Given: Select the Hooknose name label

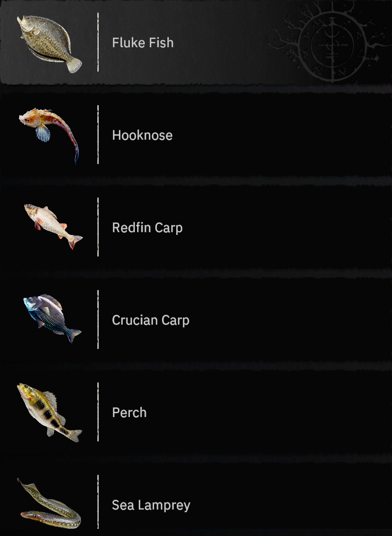Looking at the screenshot, I should tap(142, 135).
